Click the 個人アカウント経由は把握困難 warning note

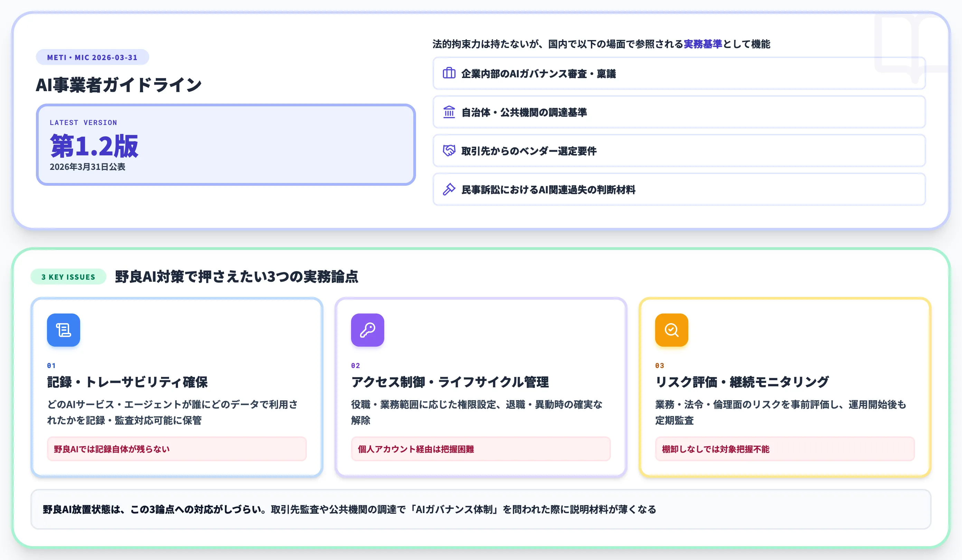click(x=481, y=449)
